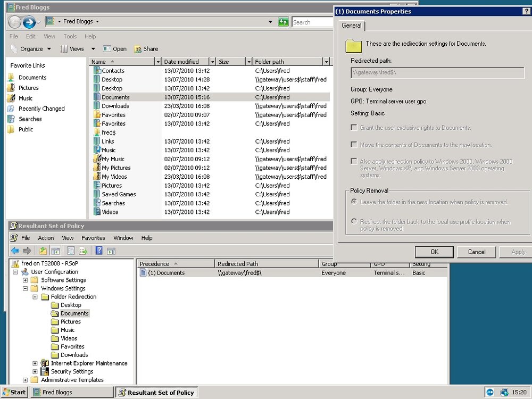Check Move the contents of Documents to new location
Viewport: 532px width, 399px height.
tap(354, 145)
